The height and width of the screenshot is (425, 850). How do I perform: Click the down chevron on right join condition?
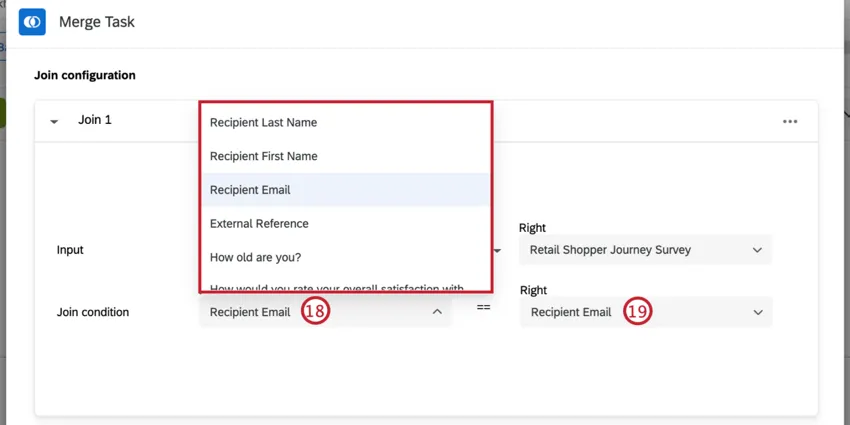tap(757, 312)
